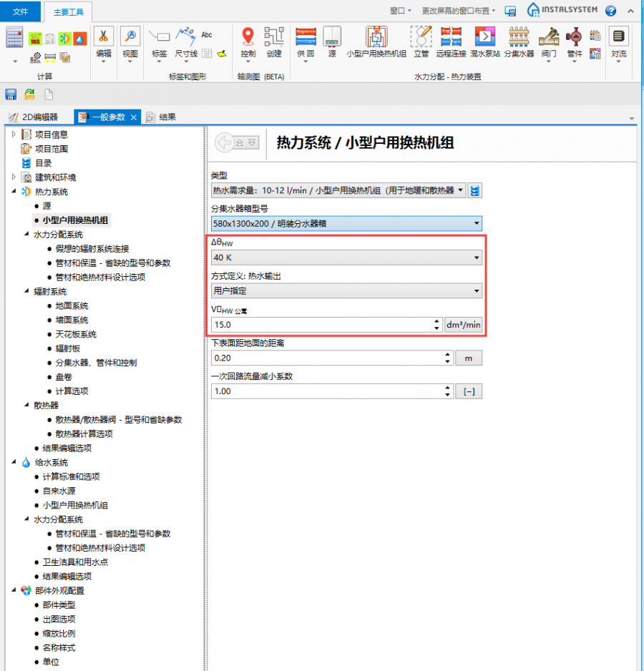
Task: Click the save disk icon
Action: tap(11, 94)
